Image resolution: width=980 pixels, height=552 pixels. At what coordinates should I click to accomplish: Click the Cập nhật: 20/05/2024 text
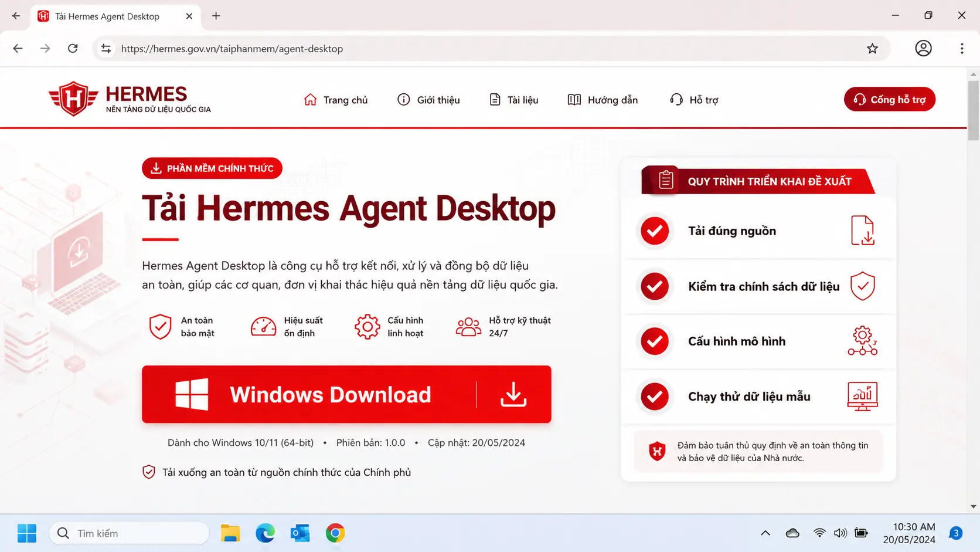476,443
